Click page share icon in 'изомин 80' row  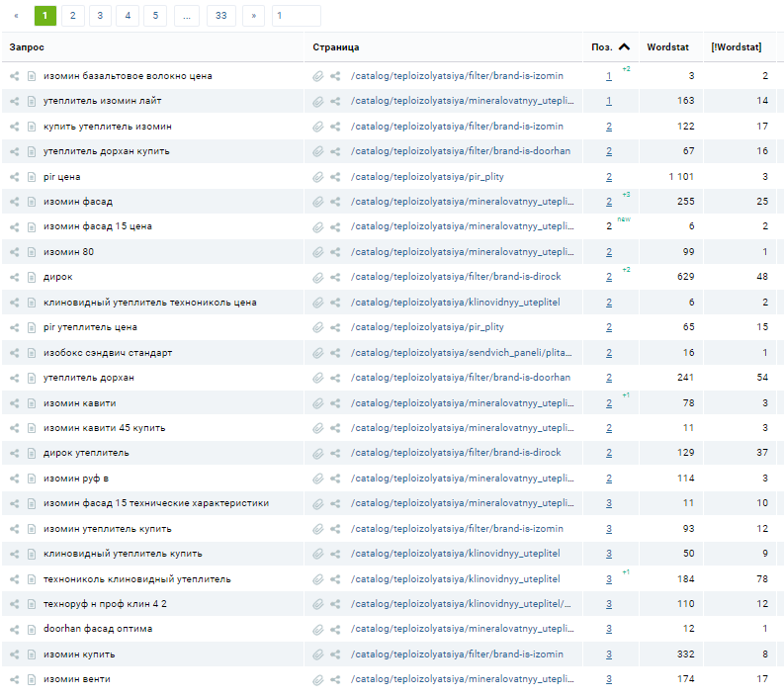[335, 252]
